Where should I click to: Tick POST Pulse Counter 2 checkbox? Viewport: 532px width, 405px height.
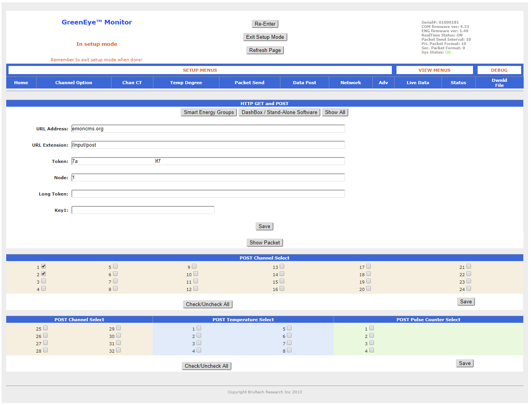click(x=372, y=336)
